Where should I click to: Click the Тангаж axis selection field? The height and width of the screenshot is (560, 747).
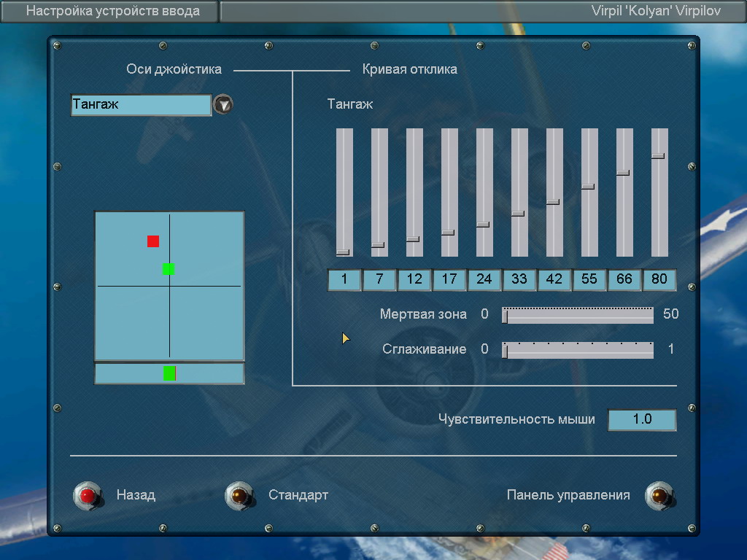(x=141, y=105)
